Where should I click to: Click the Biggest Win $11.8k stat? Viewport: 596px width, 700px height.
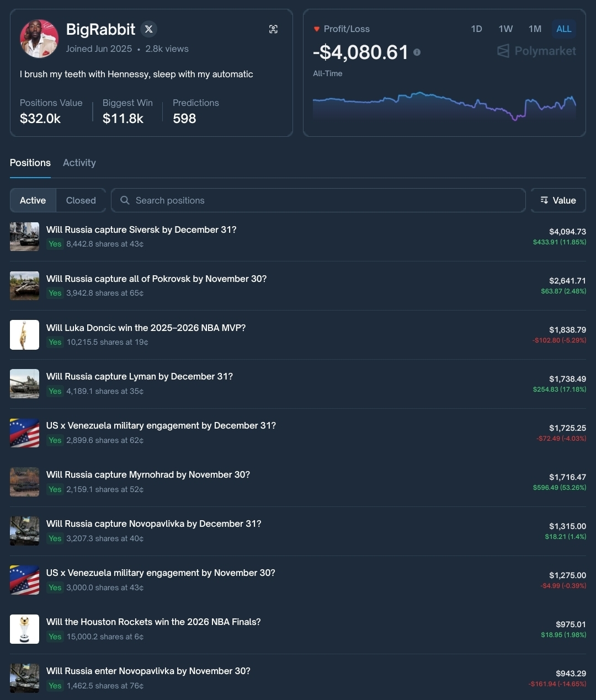click(x=127, y=111)
